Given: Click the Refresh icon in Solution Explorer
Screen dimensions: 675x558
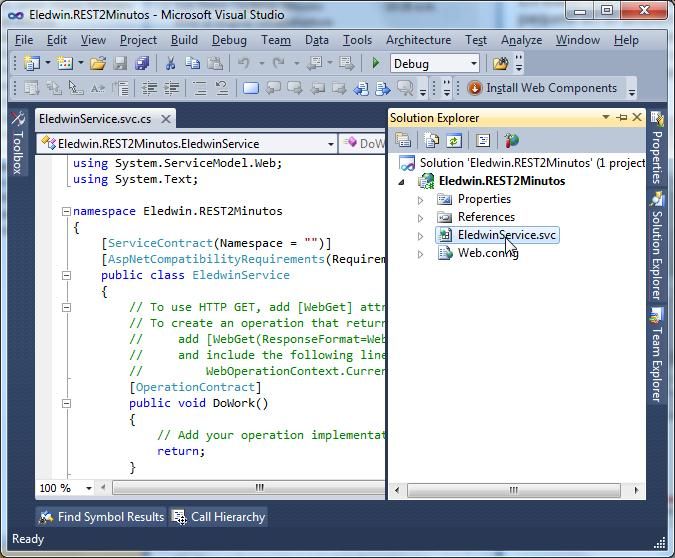Looking at the screenshot, I should click(454, 140).
